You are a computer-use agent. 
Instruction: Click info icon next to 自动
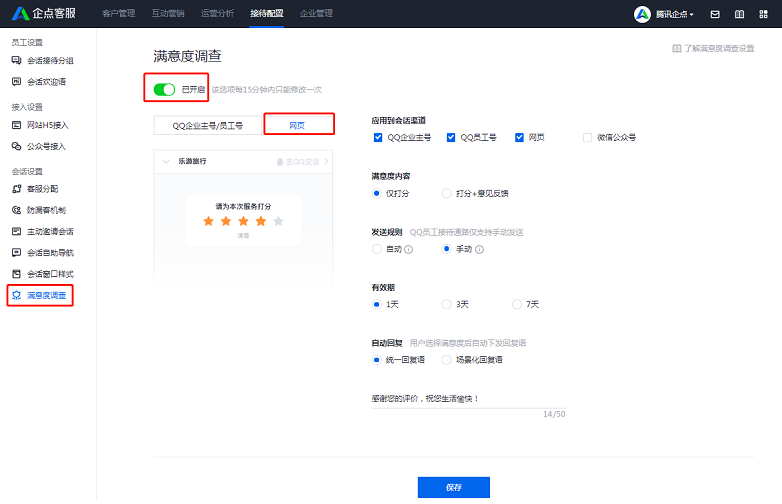[x=408, y=249]
